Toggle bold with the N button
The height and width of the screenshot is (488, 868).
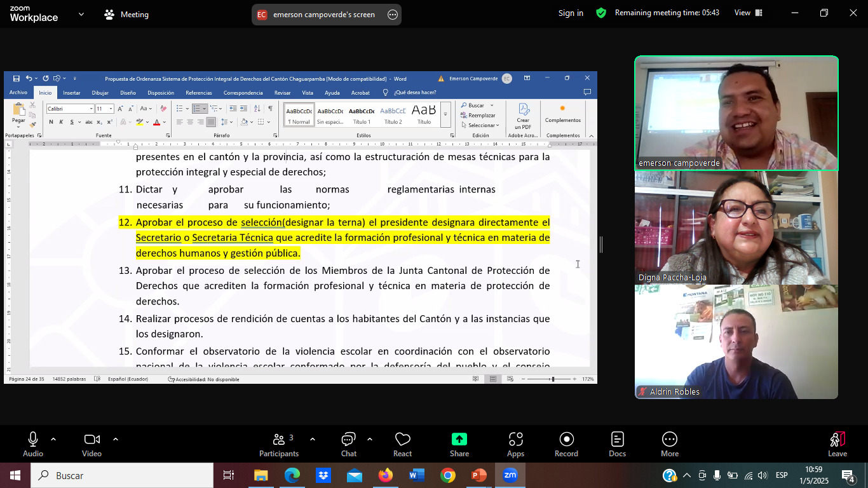coord(52,122)
